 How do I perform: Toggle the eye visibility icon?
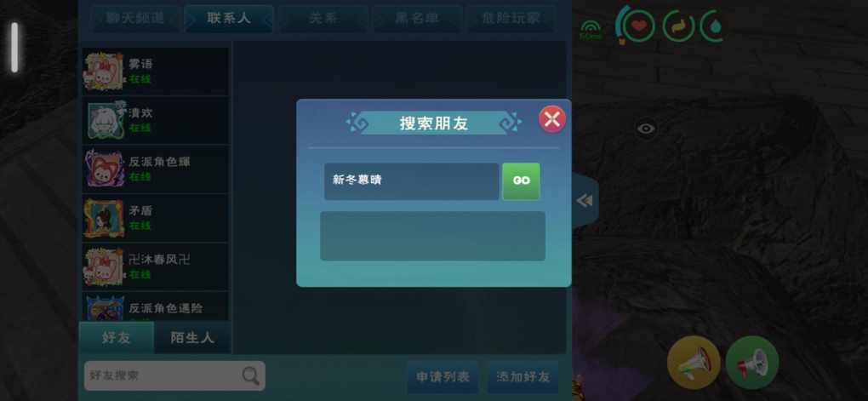pos(646,129)
